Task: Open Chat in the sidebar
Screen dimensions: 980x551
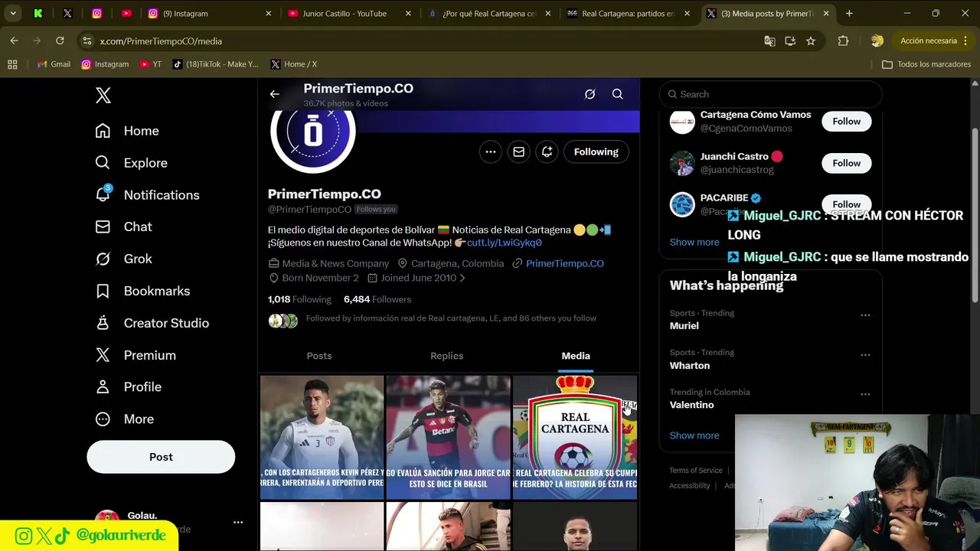Action: [x=123, y=227]
